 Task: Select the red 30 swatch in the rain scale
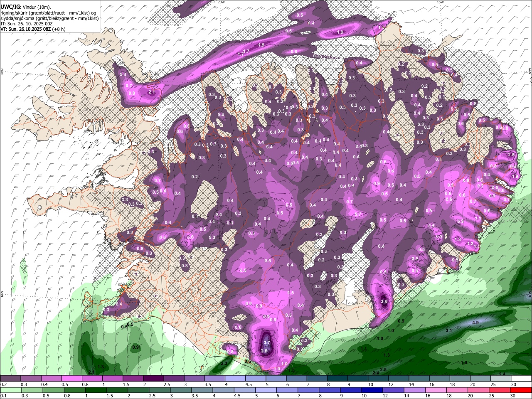pyautogui.click(x=521, y=390)
